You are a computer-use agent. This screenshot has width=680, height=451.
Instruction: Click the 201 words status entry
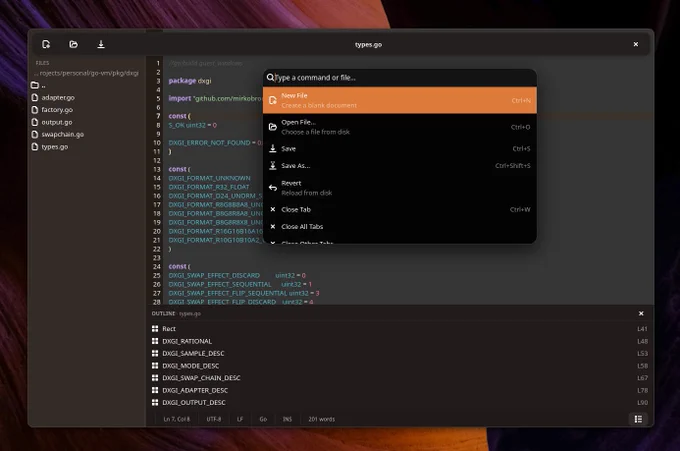pyautogui.click(x=321, y=419)
